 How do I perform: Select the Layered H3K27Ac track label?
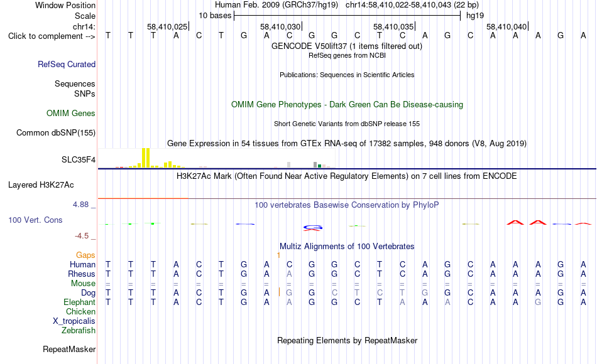[41, 185]
